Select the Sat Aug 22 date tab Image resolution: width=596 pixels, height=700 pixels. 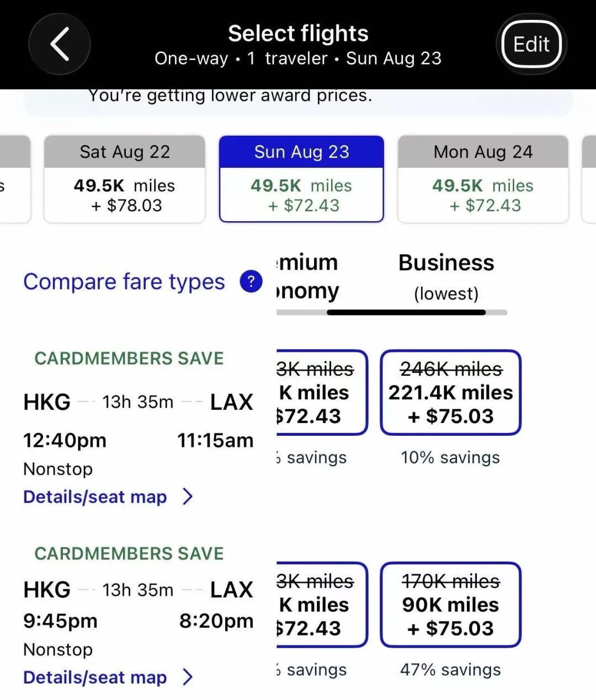pyautogui.click(x=125, y=179)
